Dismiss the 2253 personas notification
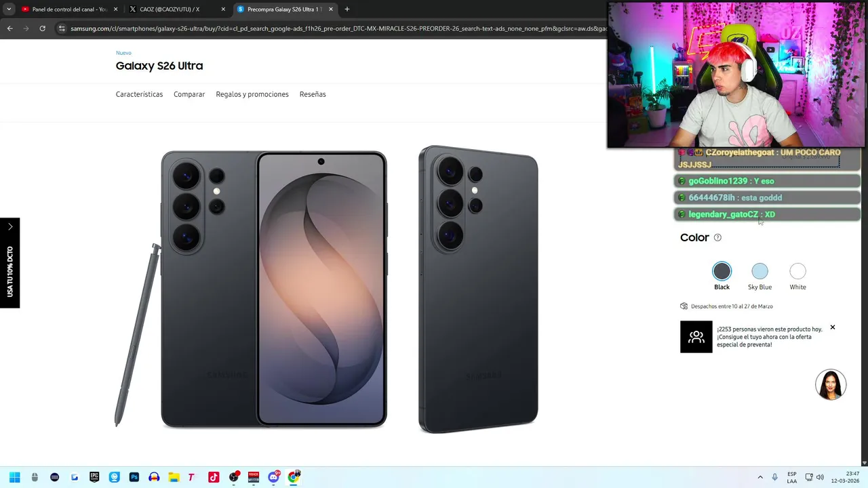 click(833, 327)
